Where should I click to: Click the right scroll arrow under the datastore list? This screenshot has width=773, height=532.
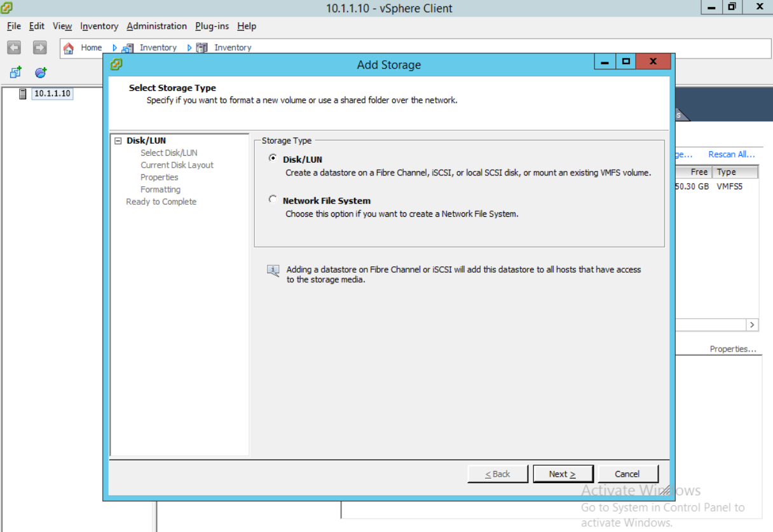tap(751, 324)
